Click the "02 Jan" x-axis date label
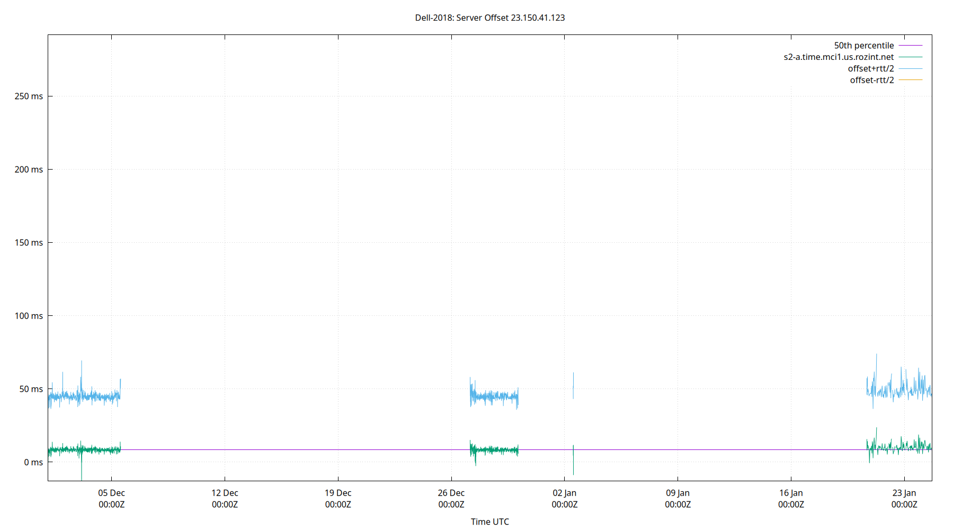The image size is (980, 530). point(564,493)
